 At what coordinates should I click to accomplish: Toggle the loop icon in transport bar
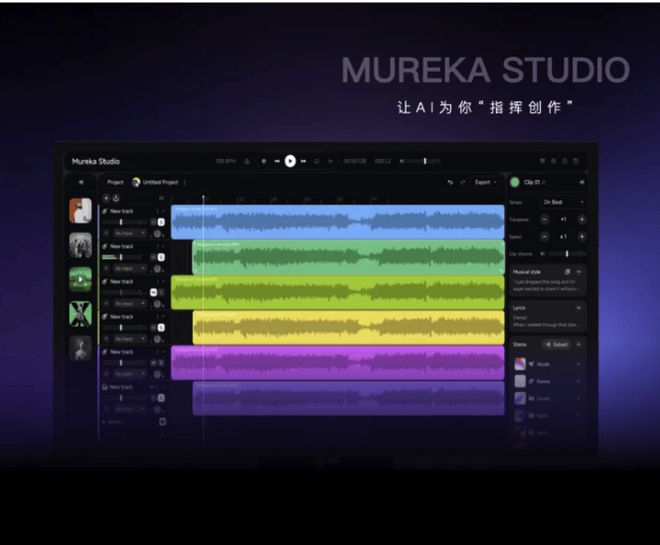[317, 161]
